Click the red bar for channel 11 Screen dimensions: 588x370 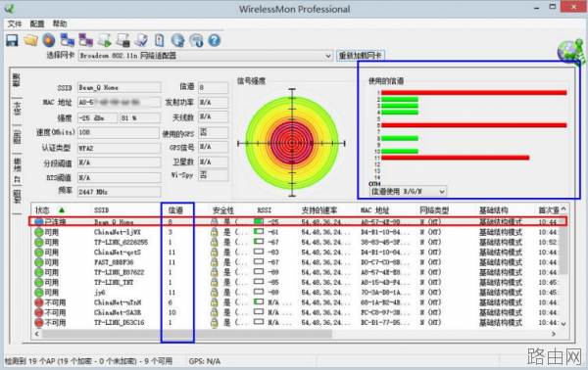pyautogui.click(x=456, y=158)
